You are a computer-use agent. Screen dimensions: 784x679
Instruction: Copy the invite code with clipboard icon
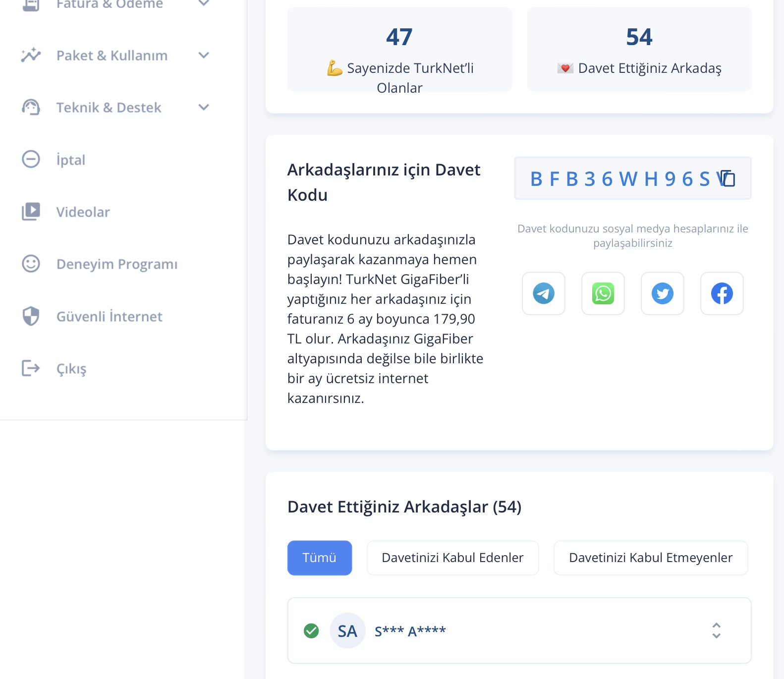pyautogui.click(x=728, y=178)
